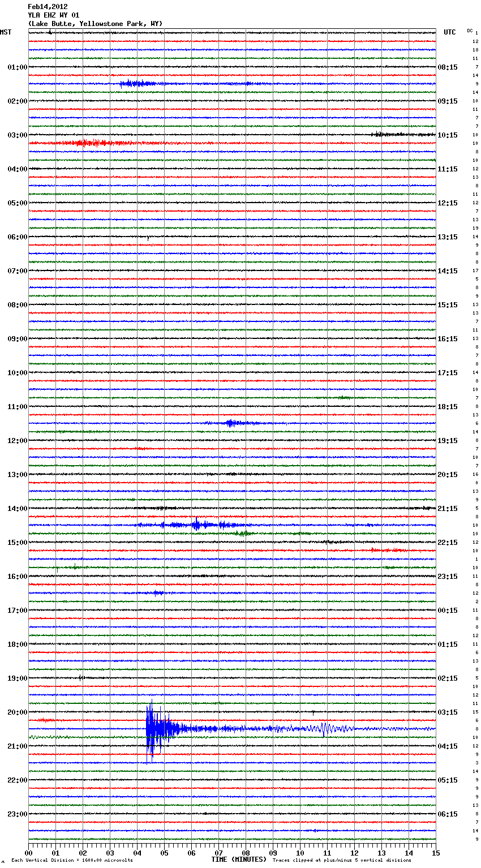Click the 13 minute tick on the time axis
481x868 pixels.
(x=381, y=853)
